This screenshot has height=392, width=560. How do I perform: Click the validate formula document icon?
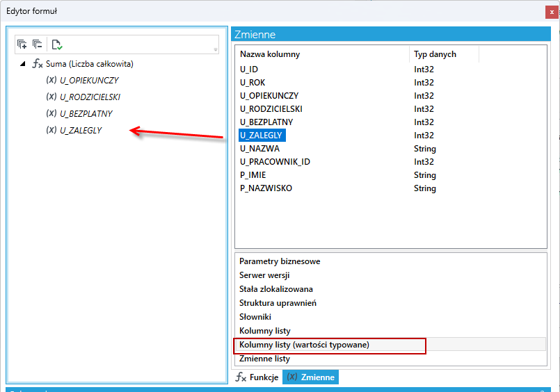pos(57,44)
